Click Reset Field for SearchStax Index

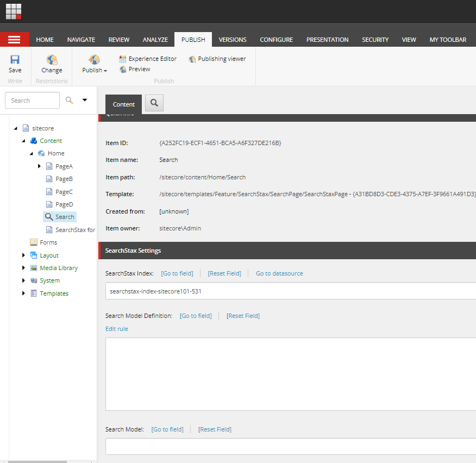coord(224,273)
